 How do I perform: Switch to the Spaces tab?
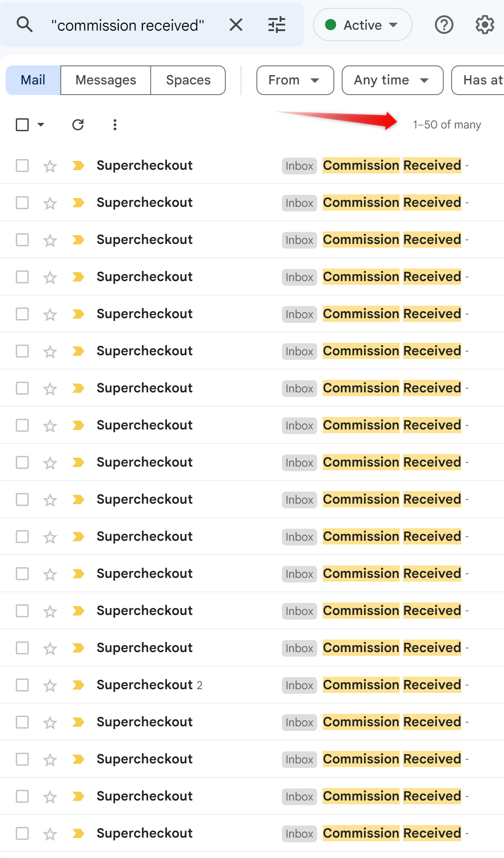187,80
